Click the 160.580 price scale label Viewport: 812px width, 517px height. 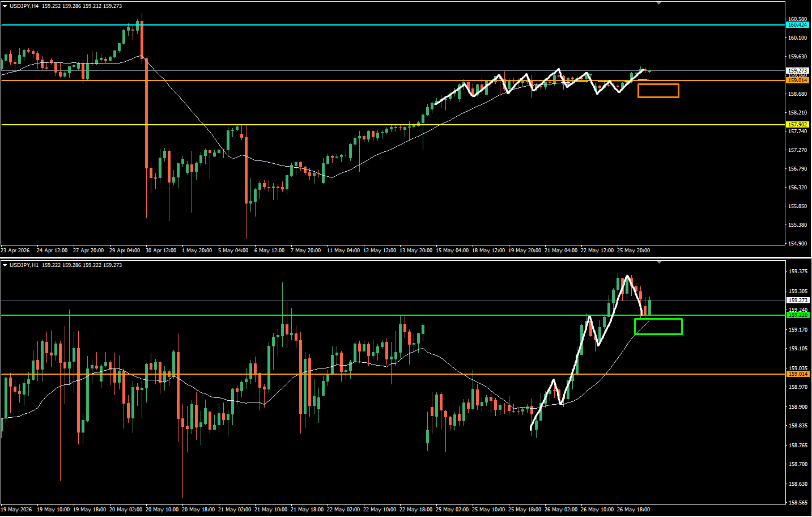tap(797, 19)
